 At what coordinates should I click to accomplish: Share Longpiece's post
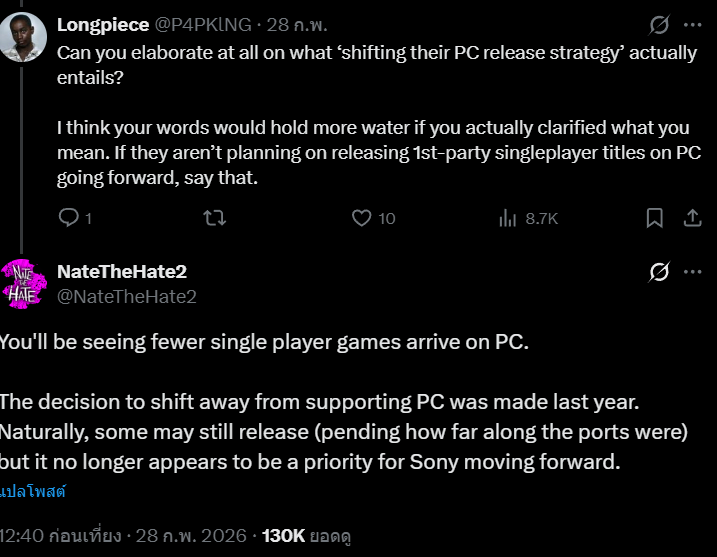click(x=692, y=218)
